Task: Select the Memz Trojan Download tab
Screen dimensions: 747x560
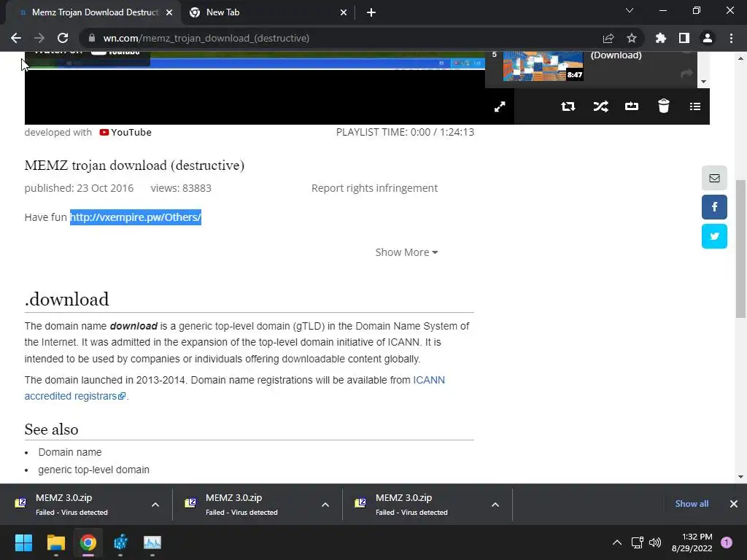Action: [93, 12]
